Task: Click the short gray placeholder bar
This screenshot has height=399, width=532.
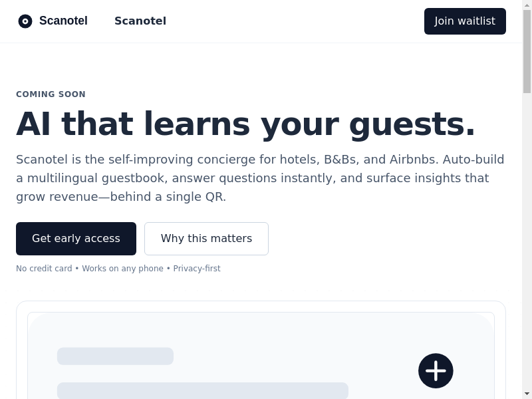Action: pos(115,356)
